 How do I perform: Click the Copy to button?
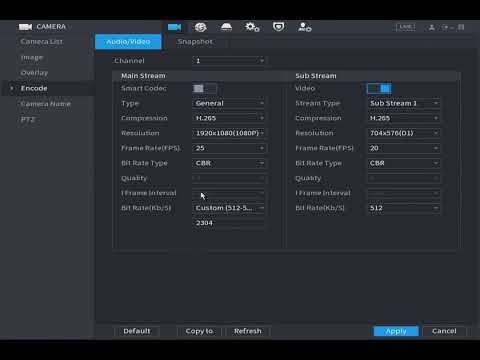pyautogui.click(x=199, y=331)
